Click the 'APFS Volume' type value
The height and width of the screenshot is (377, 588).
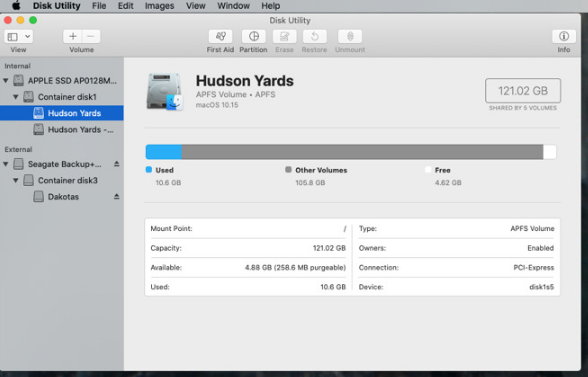click(532, 228)
